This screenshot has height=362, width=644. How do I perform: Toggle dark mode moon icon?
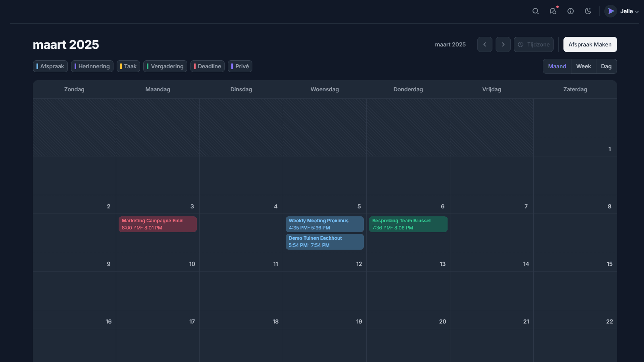pyautogui.click(x=588, y=11)
